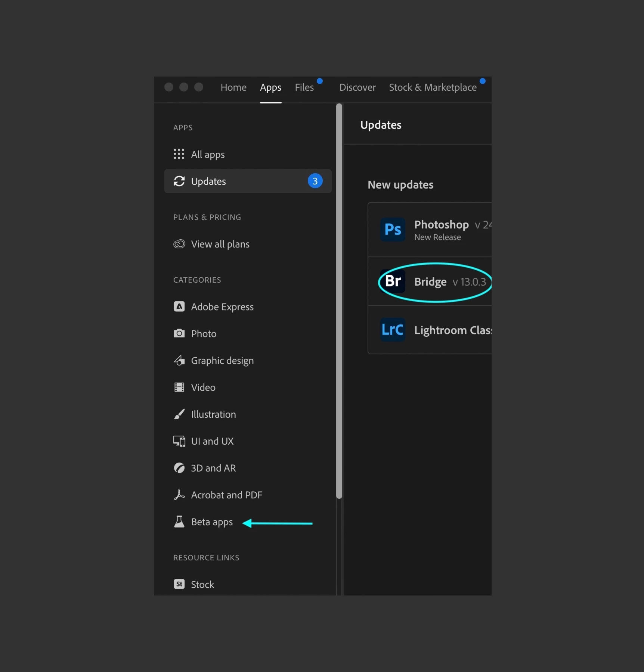Click the Lightroom Classic app name
Screen dimensions: 644x672
click(453, 330)
